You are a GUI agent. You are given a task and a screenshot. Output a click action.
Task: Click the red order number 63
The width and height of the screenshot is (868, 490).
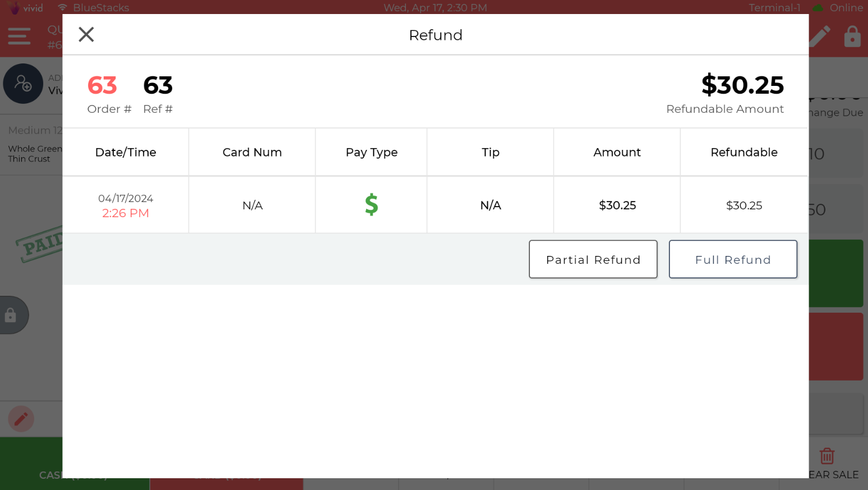[102, 85]
